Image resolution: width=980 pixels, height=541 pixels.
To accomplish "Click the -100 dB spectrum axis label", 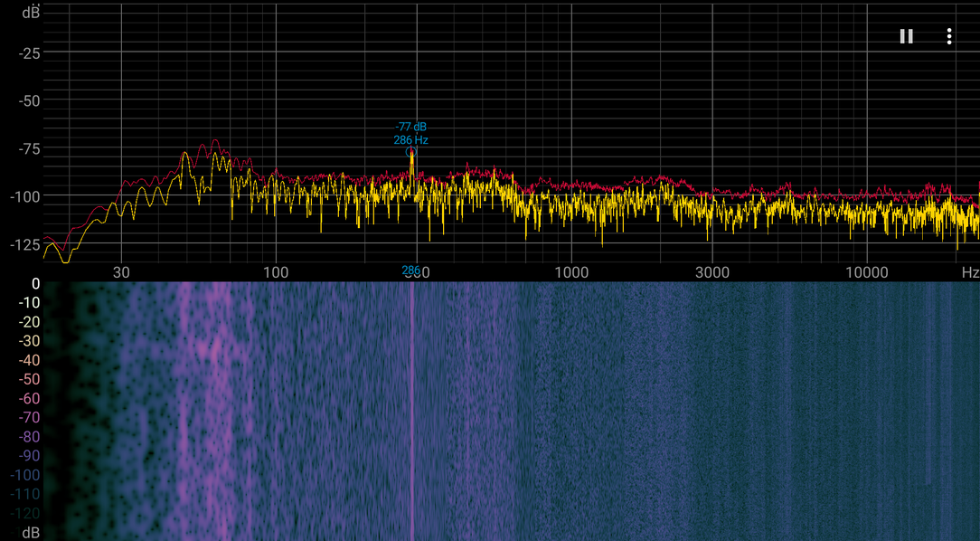I will 25,197.
